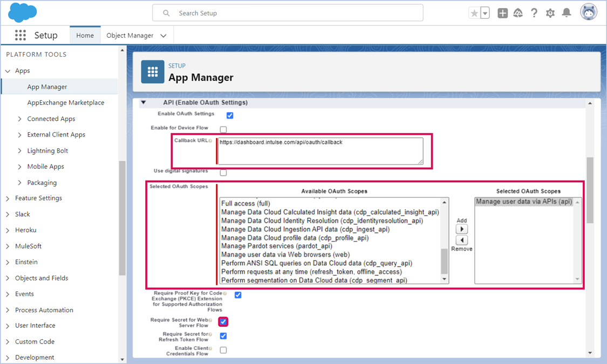Click the Remove scope arrow button
The width and height of the screenshot is (607, 364).
coord(461,240)
